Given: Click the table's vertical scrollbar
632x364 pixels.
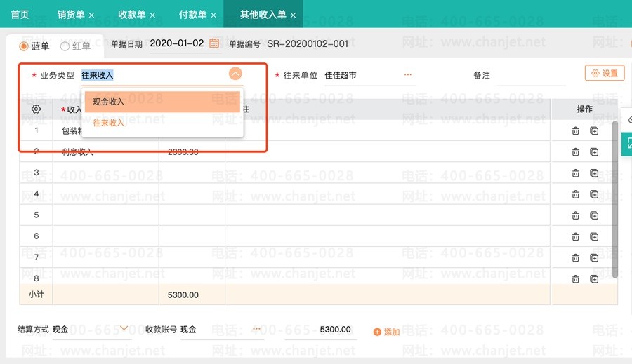Looking at the screenshot, I should click(615, 196).
